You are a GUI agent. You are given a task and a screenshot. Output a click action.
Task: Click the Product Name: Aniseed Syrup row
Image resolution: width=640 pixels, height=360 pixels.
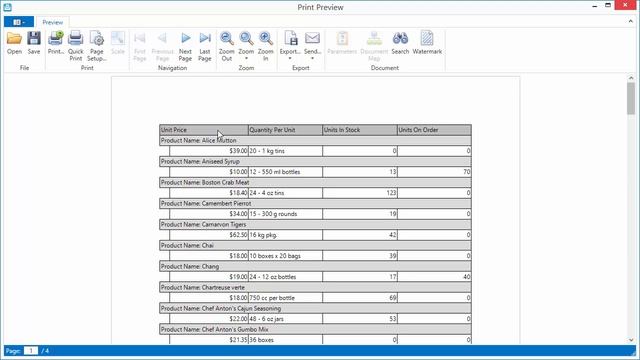pyautogui.click(x=316, y=161)
